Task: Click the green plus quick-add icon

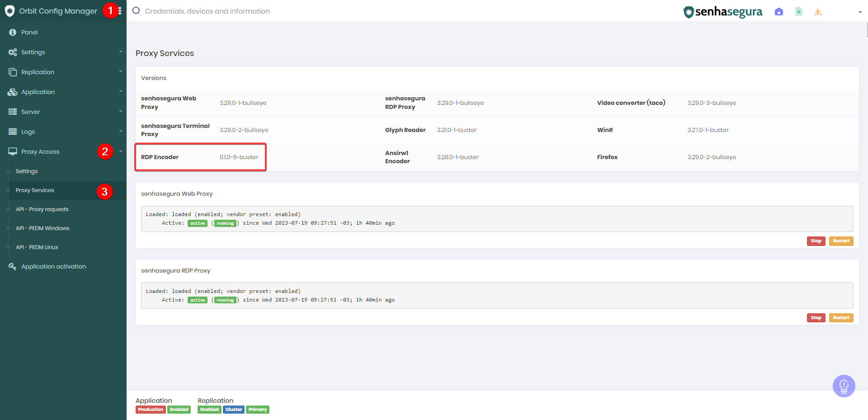Action: tap(799, 12)
